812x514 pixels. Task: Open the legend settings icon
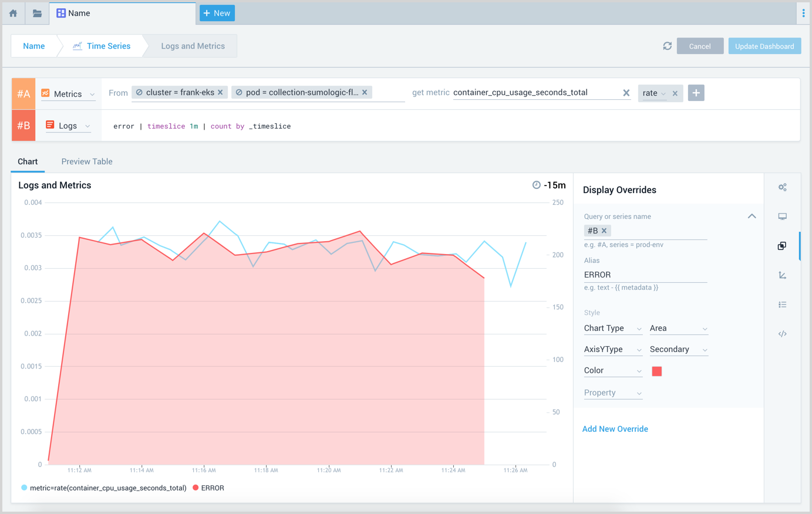click(782, 305)
